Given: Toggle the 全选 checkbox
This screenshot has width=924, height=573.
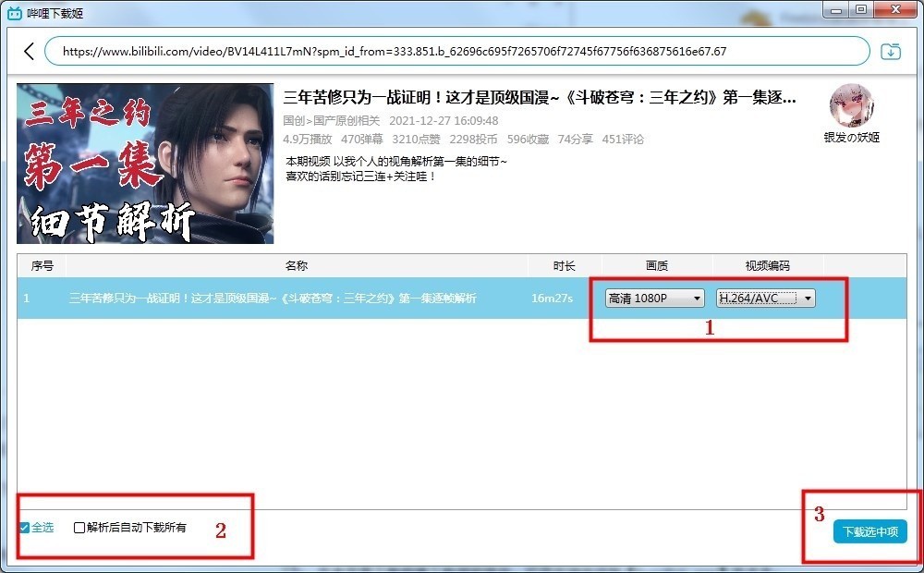Looking at the screenshot, I should (24, 528).
